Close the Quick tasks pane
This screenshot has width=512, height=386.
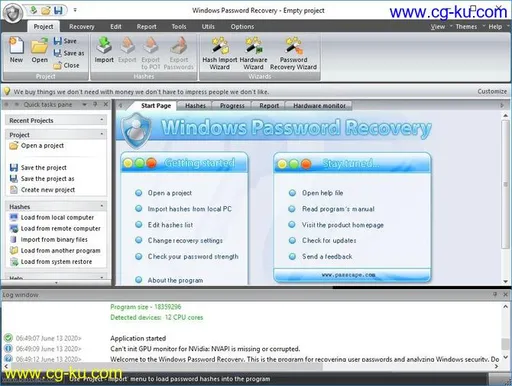[106, 104]
